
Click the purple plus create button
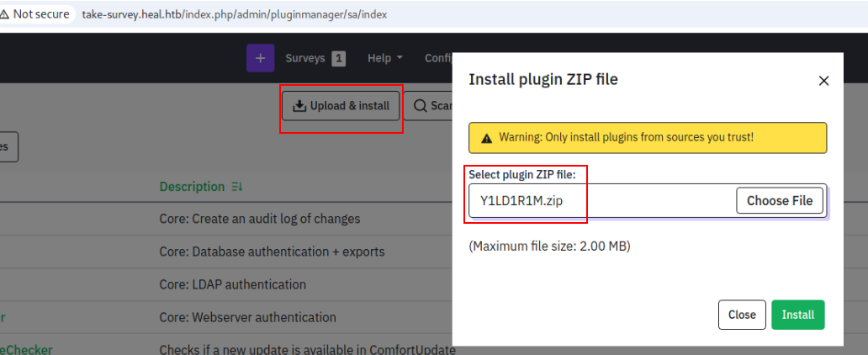pos(260,58)
